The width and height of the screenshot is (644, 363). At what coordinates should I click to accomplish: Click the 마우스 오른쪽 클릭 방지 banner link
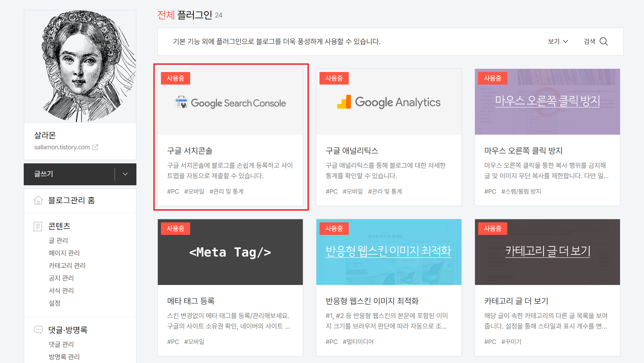click(547, 101)
